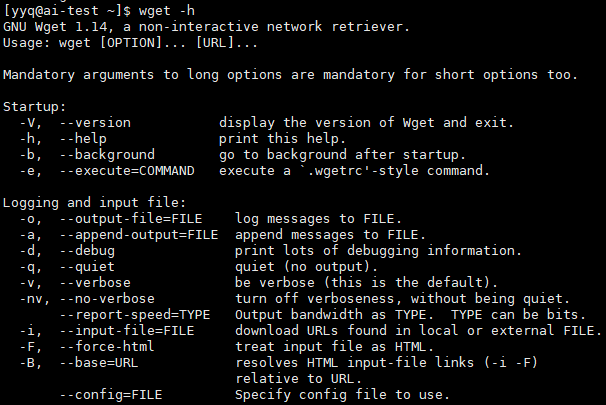
Task: Click the '--verbose' option text
Action: [95, 282]
